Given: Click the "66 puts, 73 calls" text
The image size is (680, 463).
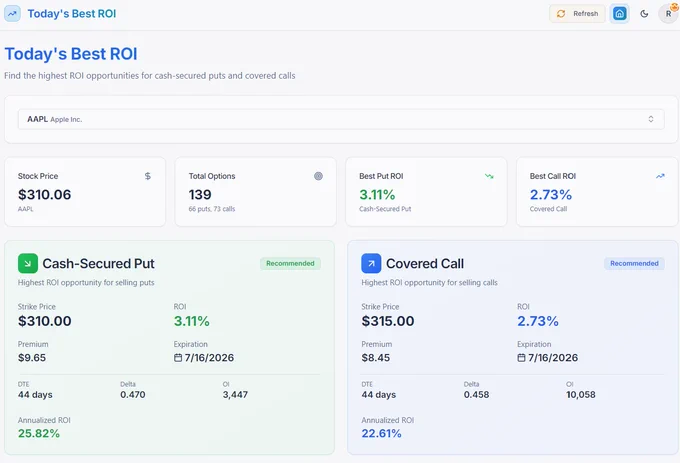Looking at the screenshot, I should 212,209.
